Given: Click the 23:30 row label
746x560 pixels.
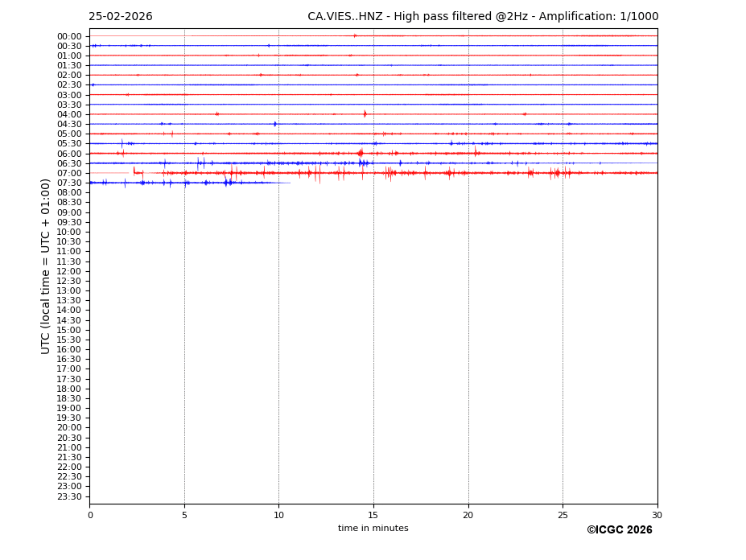Looking at the screenshot, I should tap(69, 496).
